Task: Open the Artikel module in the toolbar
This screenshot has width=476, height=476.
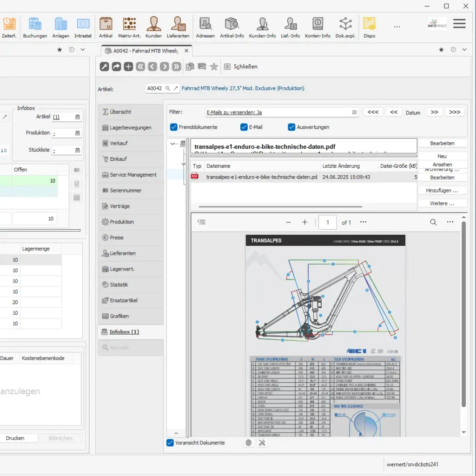Action: coord(106,27)
